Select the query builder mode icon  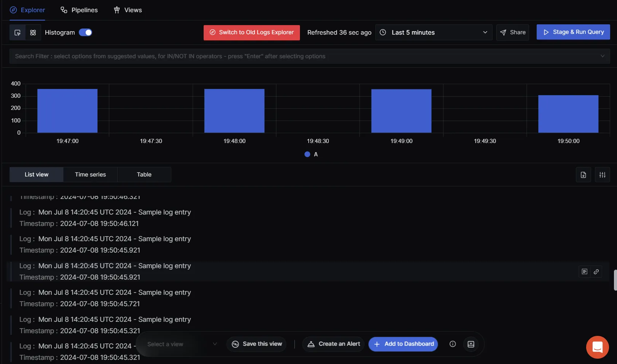(x=18, y=32)
